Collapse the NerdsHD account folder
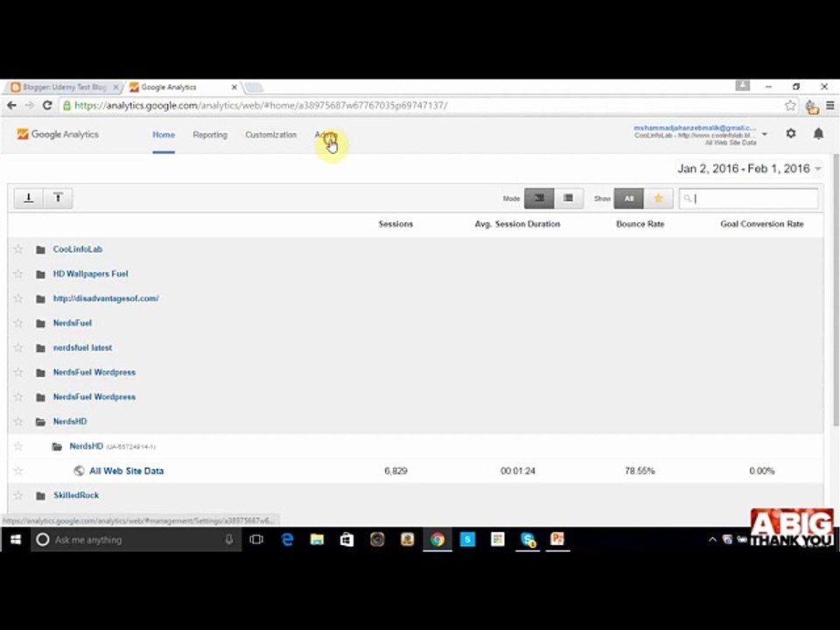This screenshot has width=840, height=630. (x=40, y=422)
